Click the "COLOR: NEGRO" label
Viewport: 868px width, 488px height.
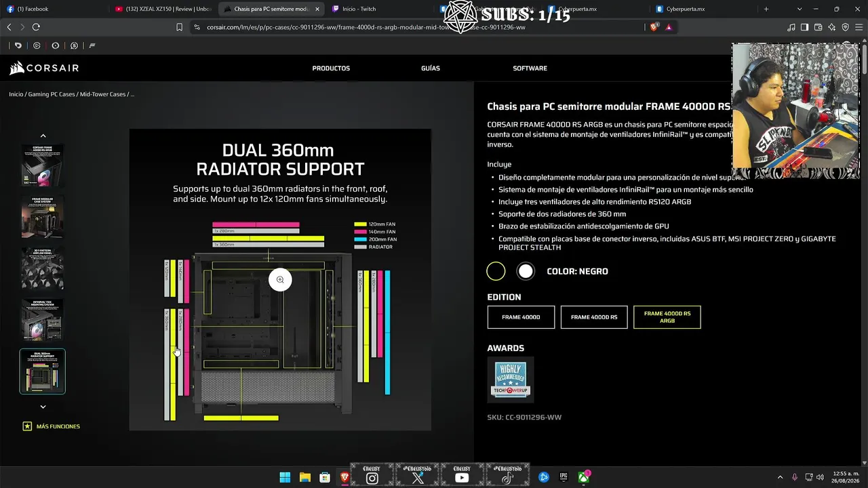click(577, 271)
